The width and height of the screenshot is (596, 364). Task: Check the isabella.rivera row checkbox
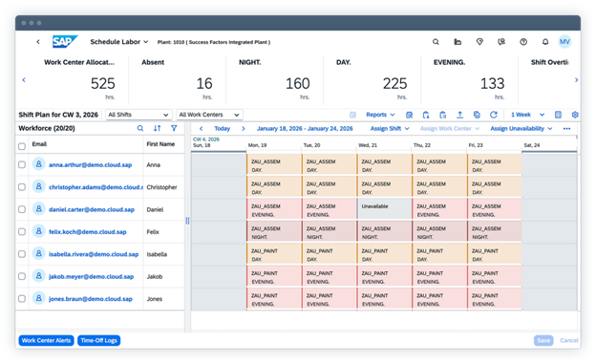pos(22,254)
